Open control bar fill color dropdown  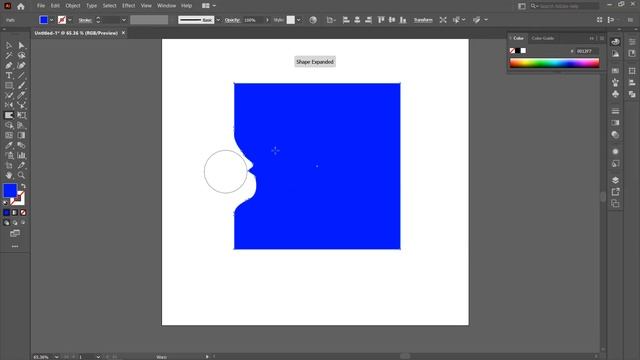[x=51, y=20]
